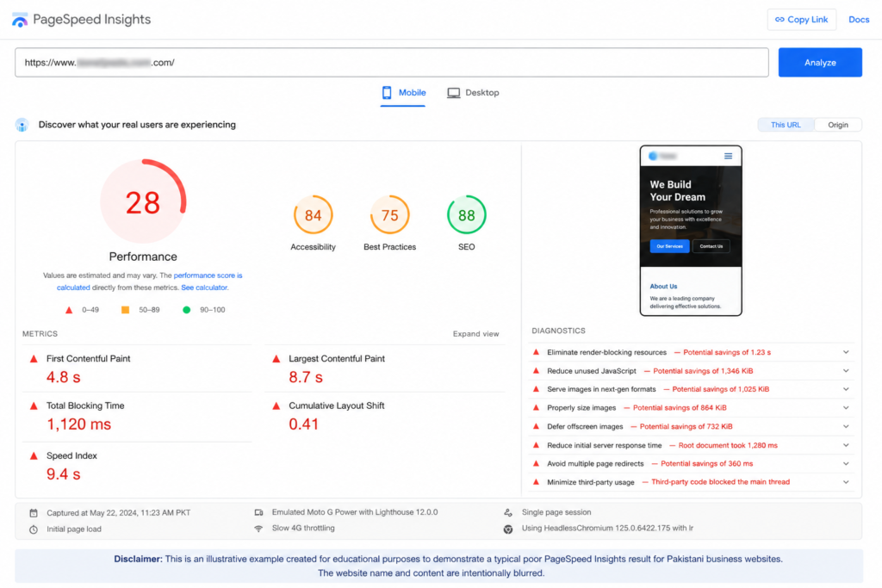Click Our Services button in page preview

pos(669,246)
